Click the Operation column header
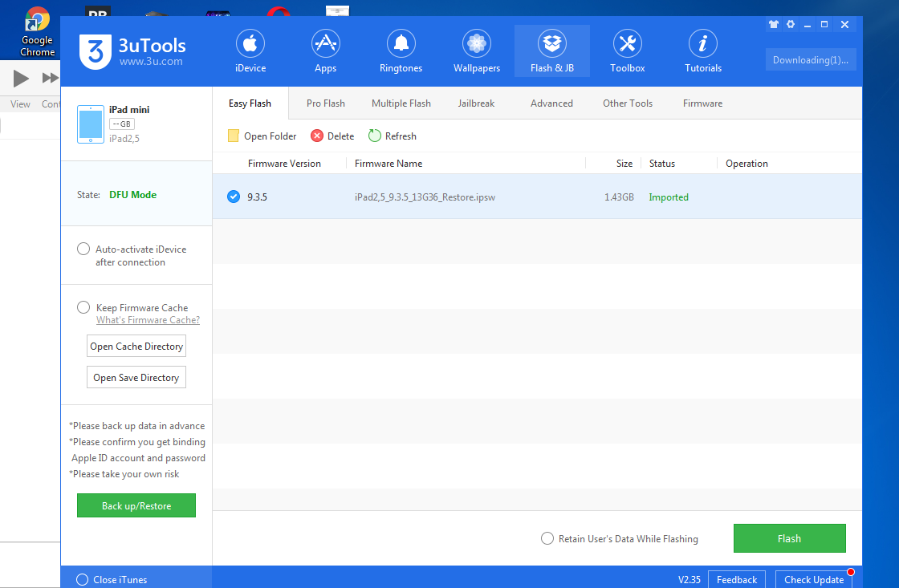 click(746, 164)
